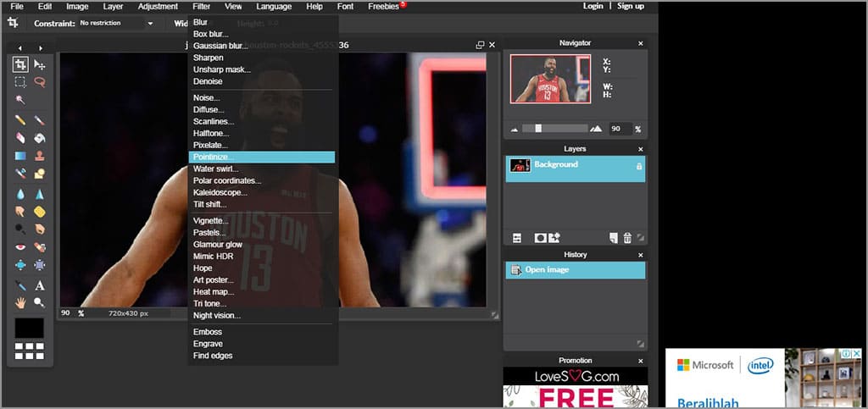Pick the Lasso selection tool
This screenshot has height=409, width=868.
tap(39, 82)
